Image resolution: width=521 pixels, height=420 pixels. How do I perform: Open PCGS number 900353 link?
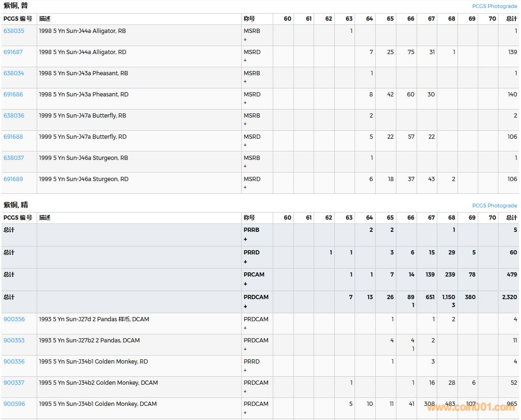coord(14,341)
